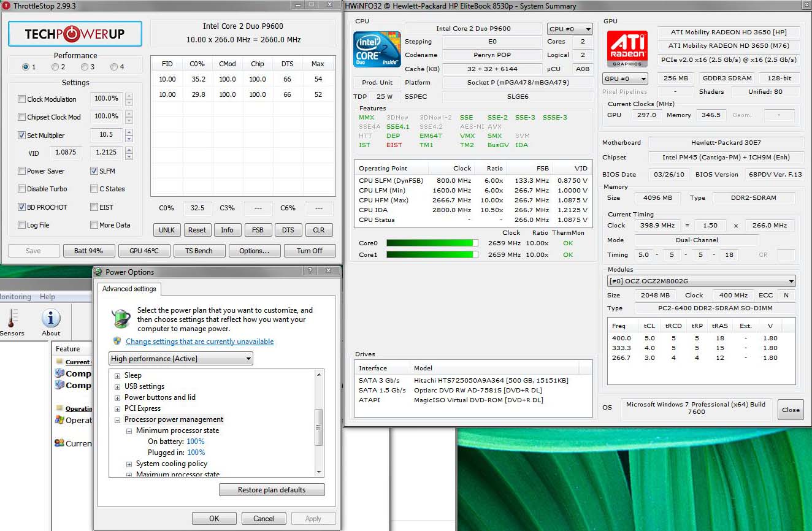Enable the More Data checkbox
This screenshot has height=531, width=812.
click(94, 225)
